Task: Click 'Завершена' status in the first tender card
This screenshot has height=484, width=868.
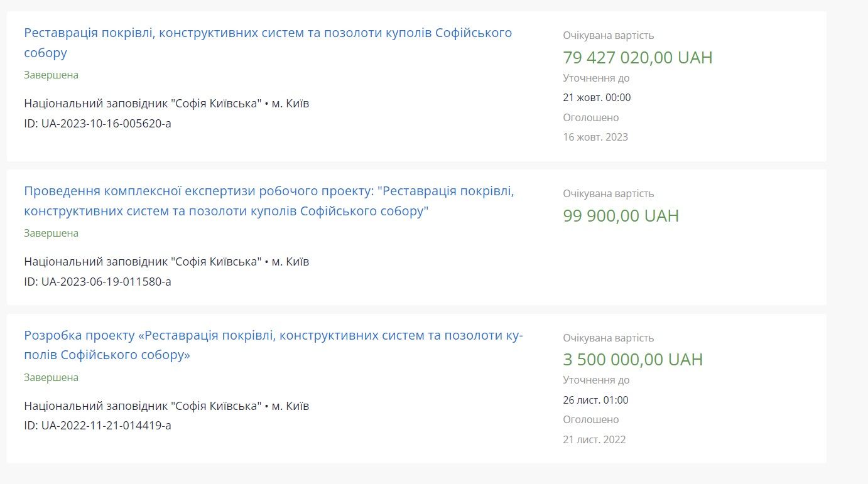Action: click(51, 75)
